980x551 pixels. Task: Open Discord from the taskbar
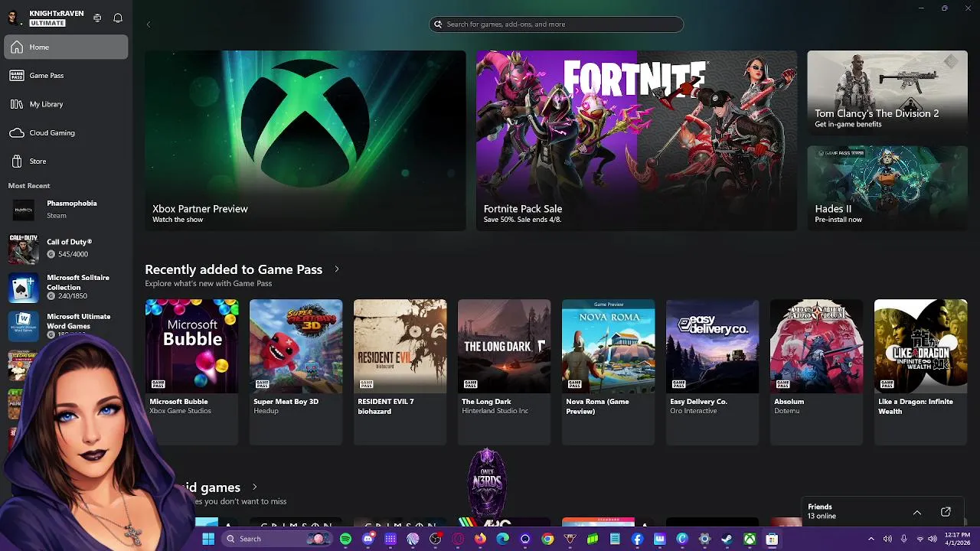[x=368, y=539]
